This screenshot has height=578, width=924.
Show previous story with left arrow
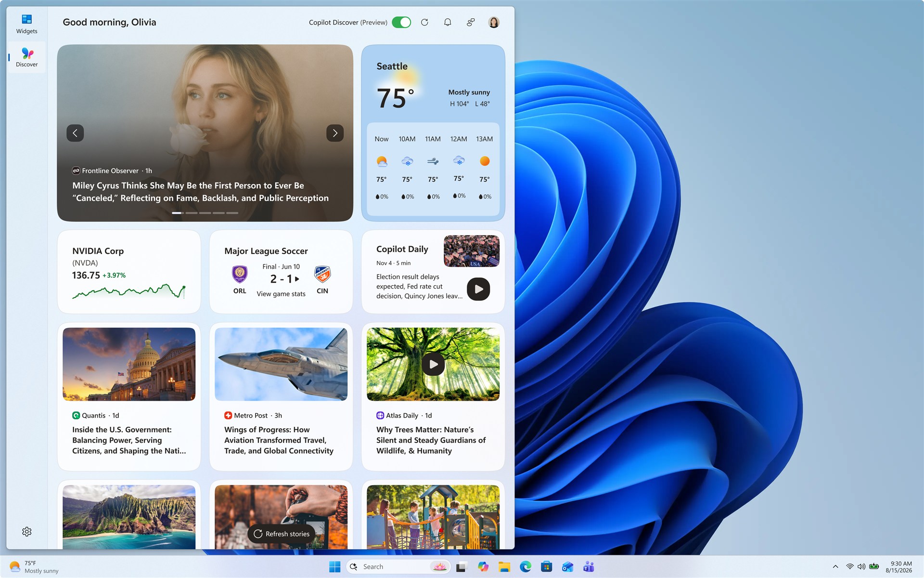(x=75, y=133)
